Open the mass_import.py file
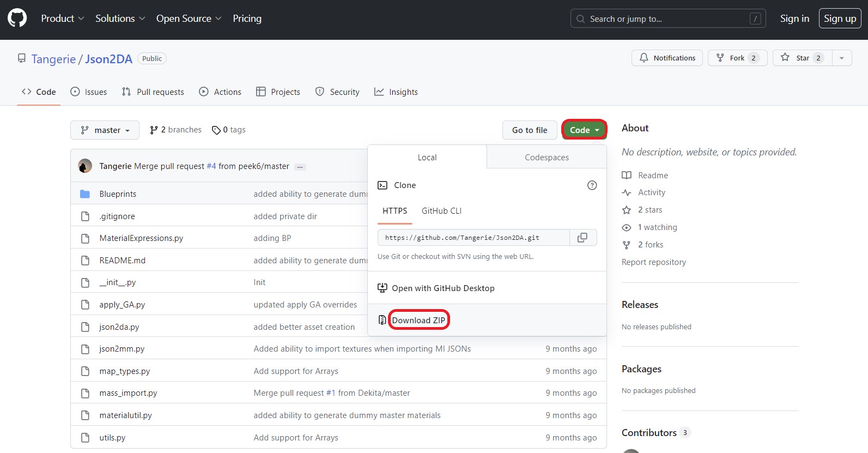Image resolution: width=868 pixels, height=453 pixels. [128, 393]
